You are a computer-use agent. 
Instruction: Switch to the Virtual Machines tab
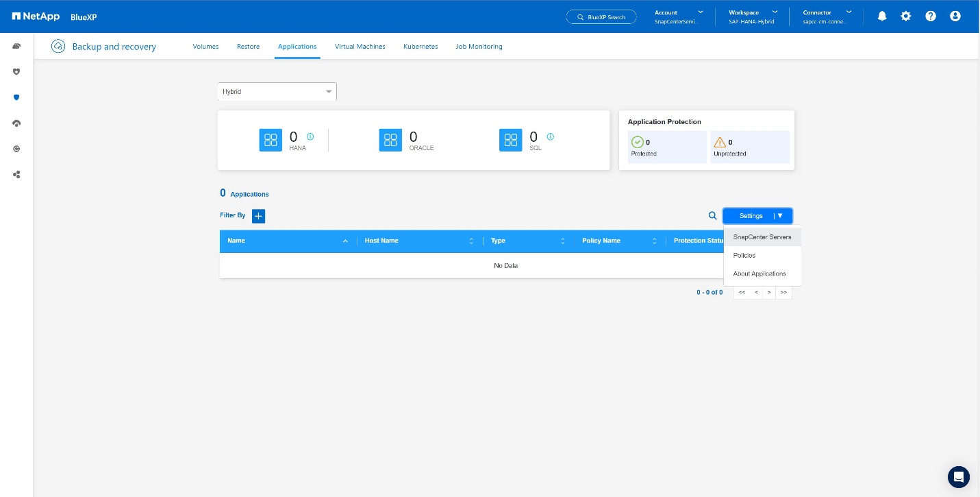360,47
